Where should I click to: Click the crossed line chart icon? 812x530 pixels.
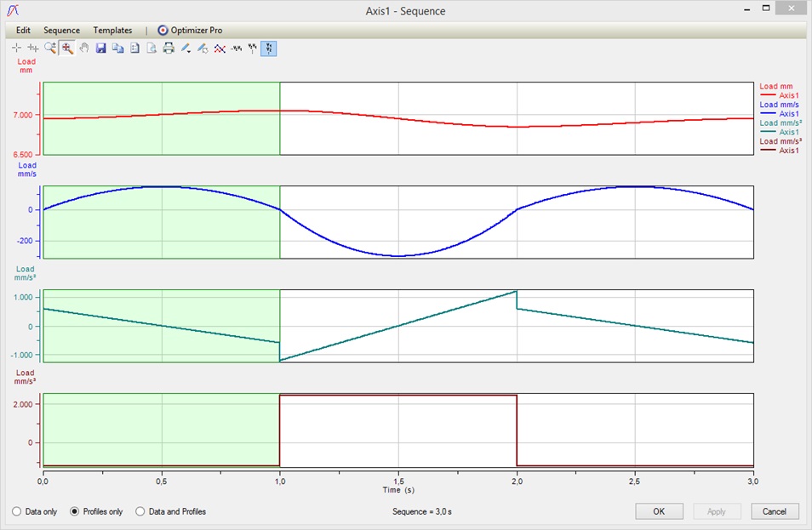[x=220, y=48]
